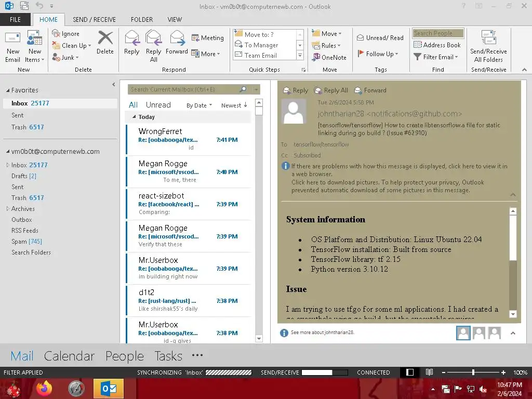Select Inbox 25177 under Favorites
The height and width of the screenshot is (399, 532).
60,103
